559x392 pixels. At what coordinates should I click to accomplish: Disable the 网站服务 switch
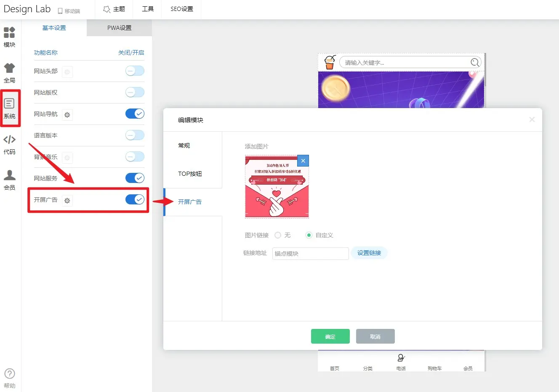(135, 178)
